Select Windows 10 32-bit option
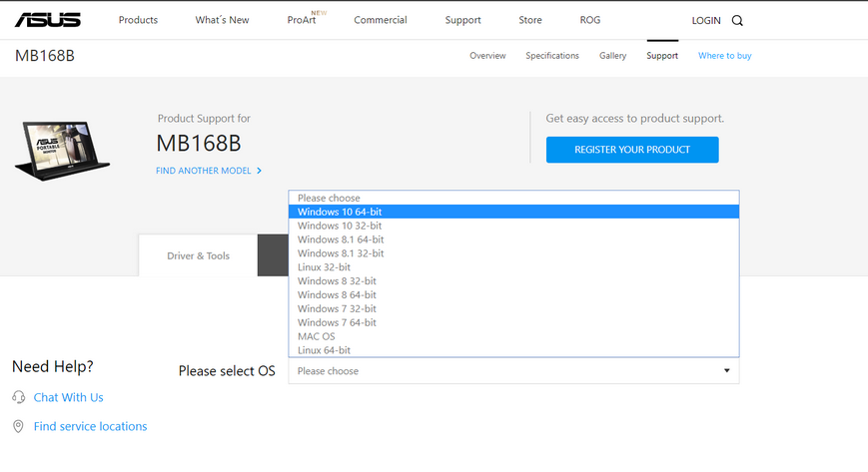Viewport: 868px width, 472px height. click(513, 226)
